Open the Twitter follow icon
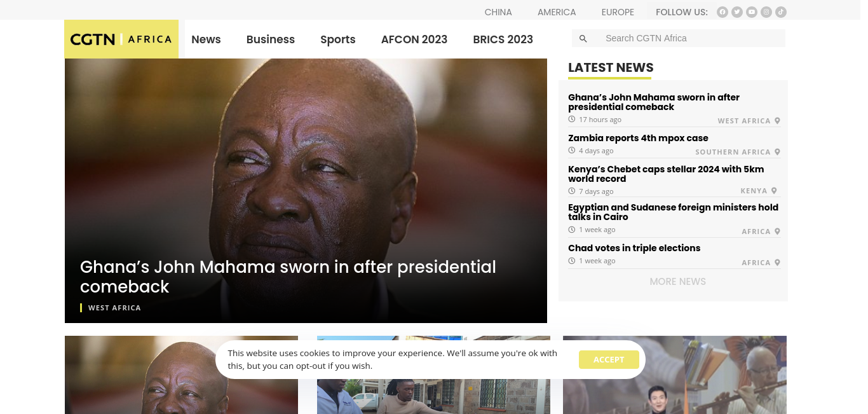Viewport: 868px width, 414px height. [737, 12]
